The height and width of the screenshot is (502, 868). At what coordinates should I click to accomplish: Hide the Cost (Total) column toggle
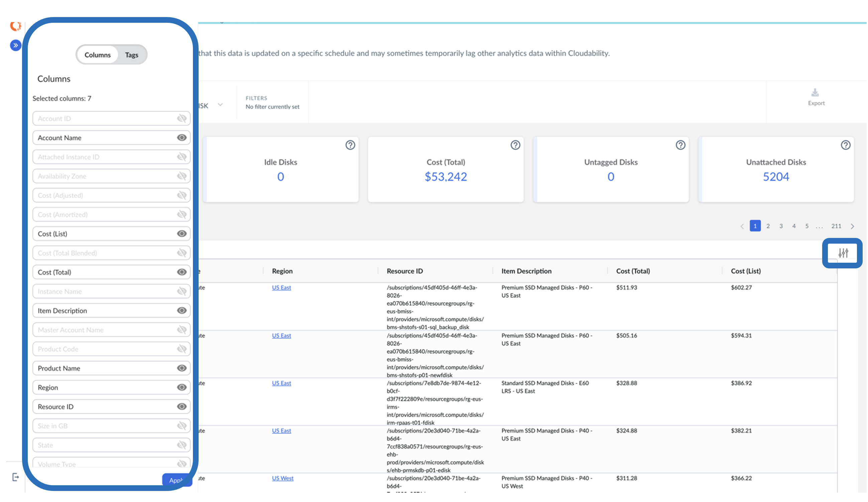point(182,272)
